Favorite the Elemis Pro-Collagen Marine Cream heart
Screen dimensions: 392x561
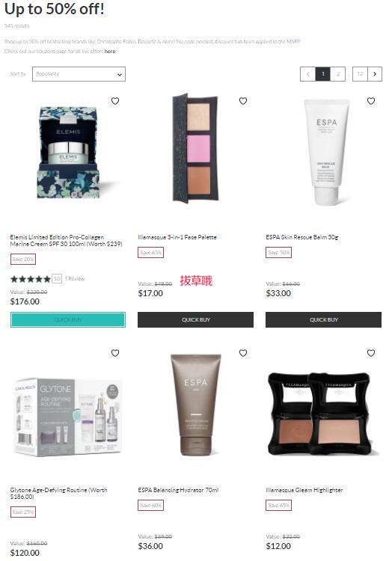[x=115, y=101]
